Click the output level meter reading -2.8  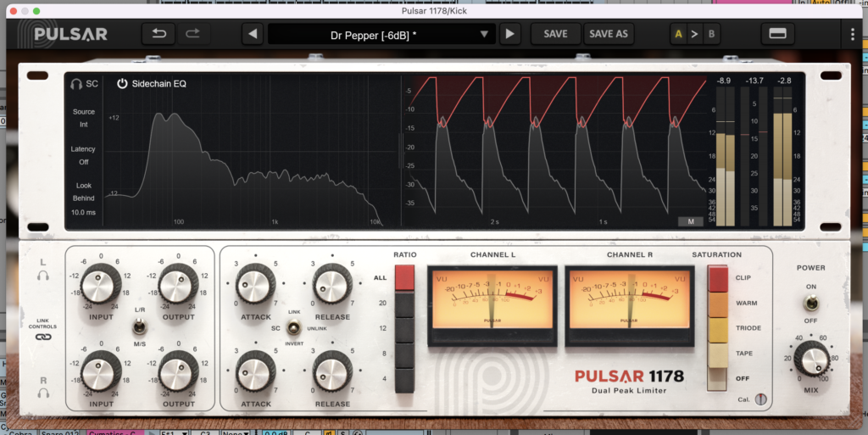click(x=782, y=156)
